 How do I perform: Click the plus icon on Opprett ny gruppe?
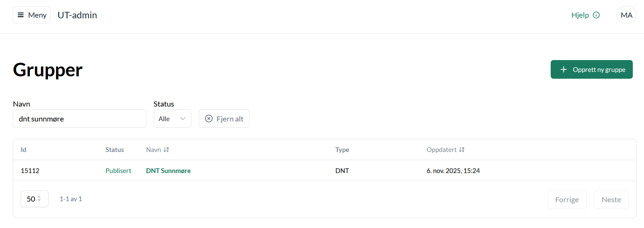[564, 70]
